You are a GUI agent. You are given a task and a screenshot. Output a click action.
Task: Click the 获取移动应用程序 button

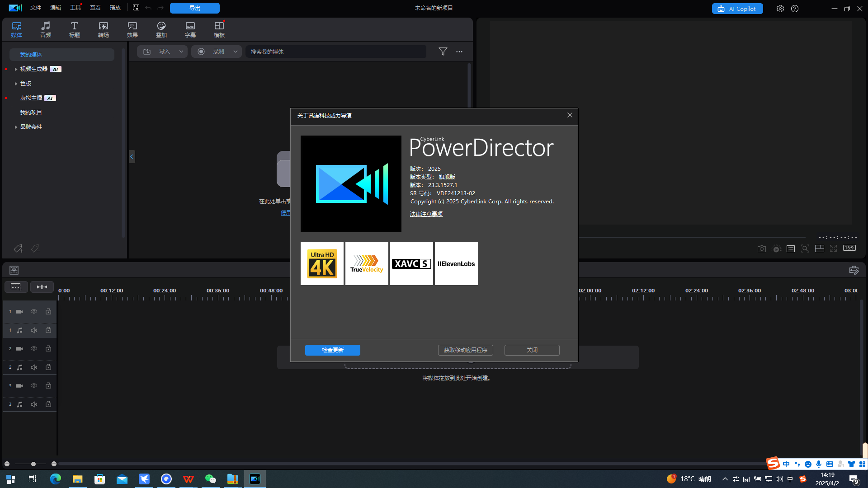[466, 350]
